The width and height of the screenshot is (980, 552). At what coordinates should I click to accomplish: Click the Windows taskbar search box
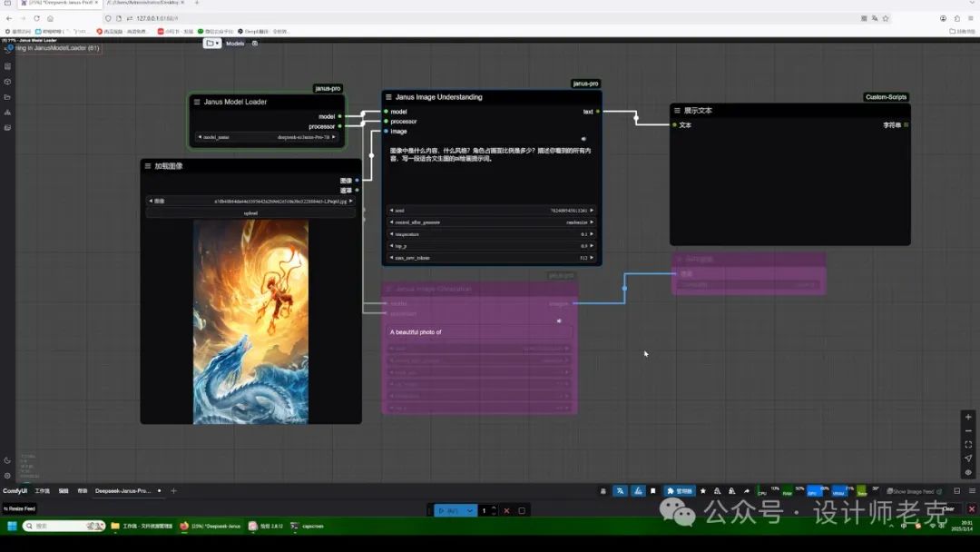click(x=64, y=527)
